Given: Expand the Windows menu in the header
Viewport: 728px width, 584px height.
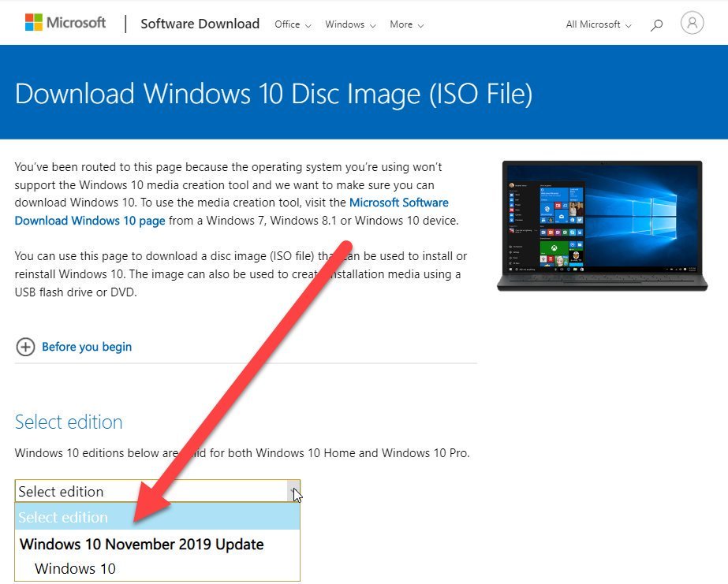Looking at the screenshot, I should click(x=349, y=24).
